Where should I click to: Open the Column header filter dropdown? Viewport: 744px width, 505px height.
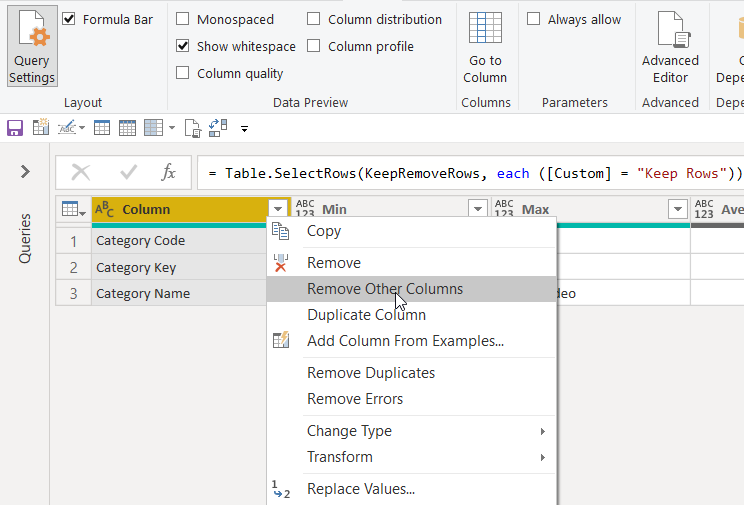(x=277, y=210)
